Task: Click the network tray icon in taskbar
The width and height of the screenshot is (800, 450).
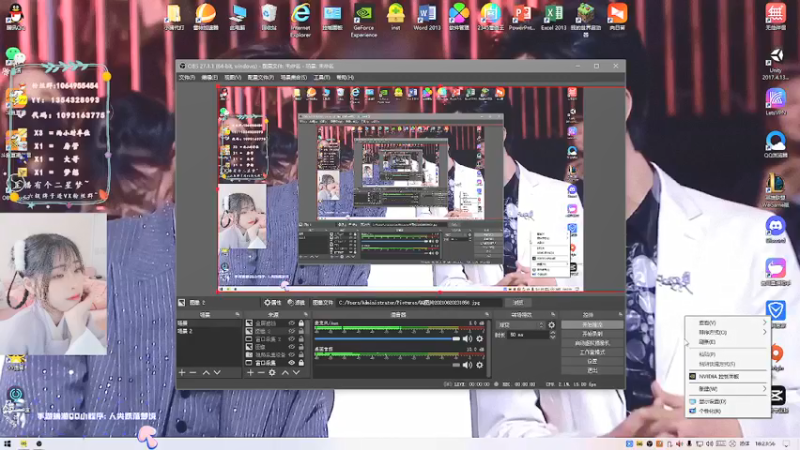Action: 699,444
